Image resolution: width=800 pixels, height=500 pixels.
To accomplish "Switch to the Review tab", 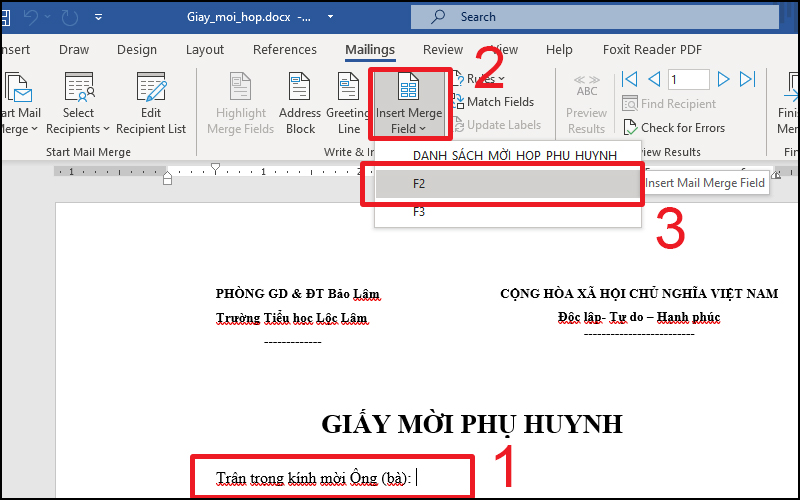I will point(442,49).
